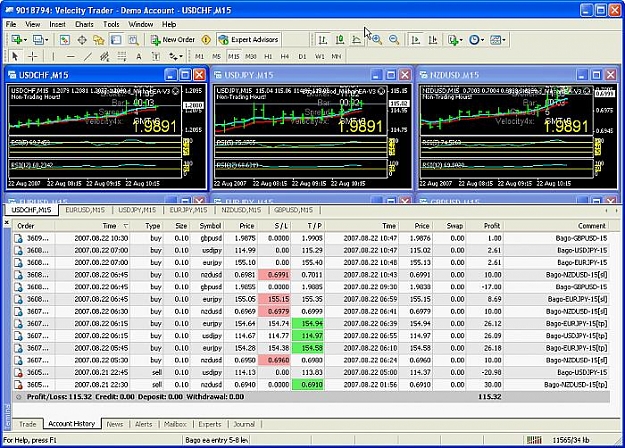Switch to the EURUSD,M15 chart tab

[x=85, y=210]
